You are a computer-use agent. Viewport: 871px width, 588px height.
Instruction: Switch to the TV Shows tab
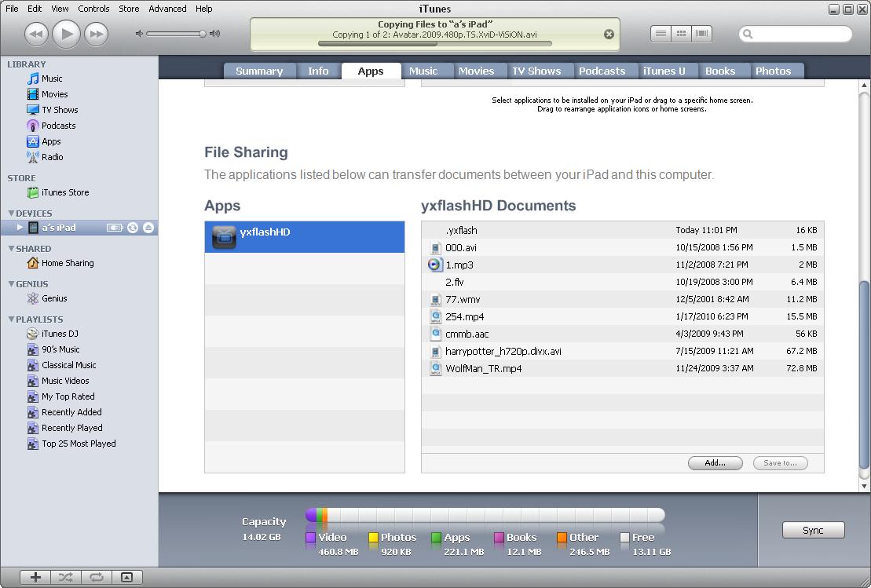click(x=536, y=71)
